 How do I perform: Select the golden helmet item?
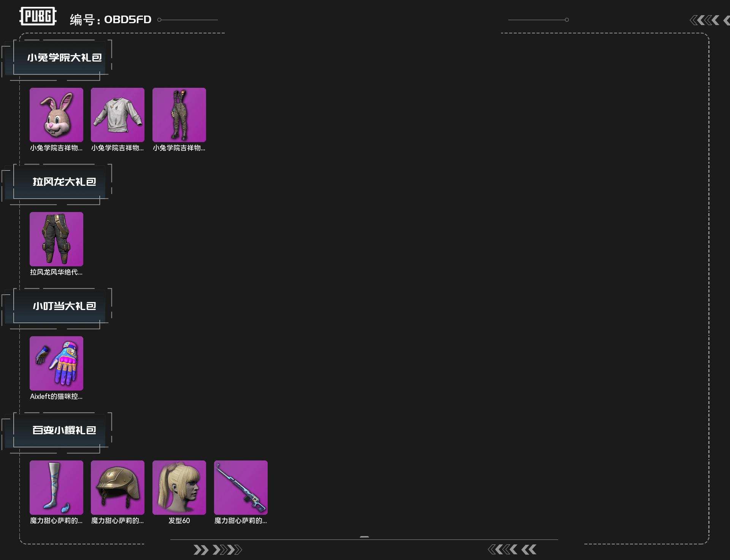(117, 487)
